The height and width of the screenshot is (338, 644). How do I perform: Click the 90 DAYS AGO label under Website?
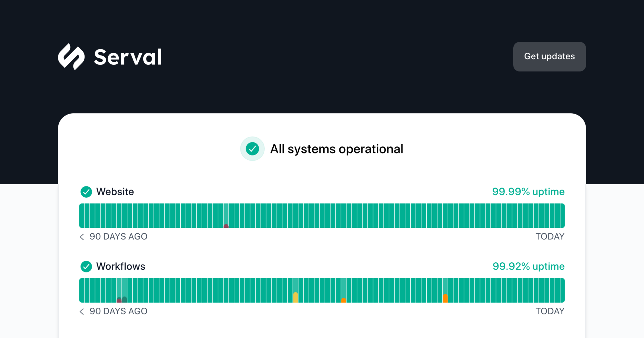pyautogui.click(x=118, y=237)
